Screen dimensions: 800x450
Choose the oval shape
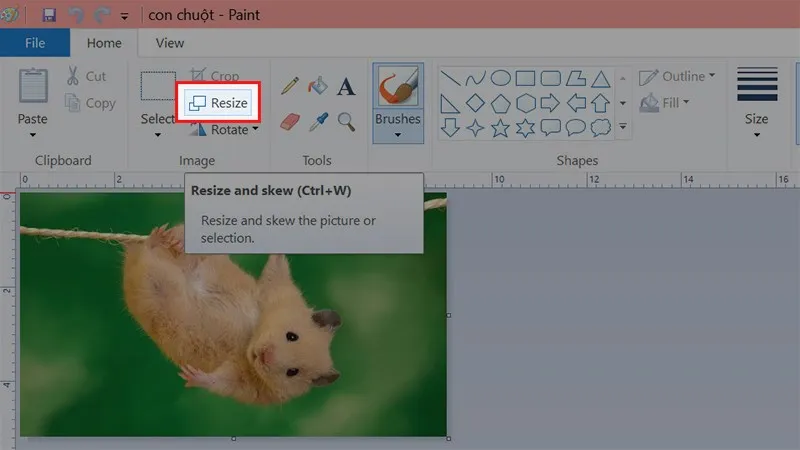(500, 78)
